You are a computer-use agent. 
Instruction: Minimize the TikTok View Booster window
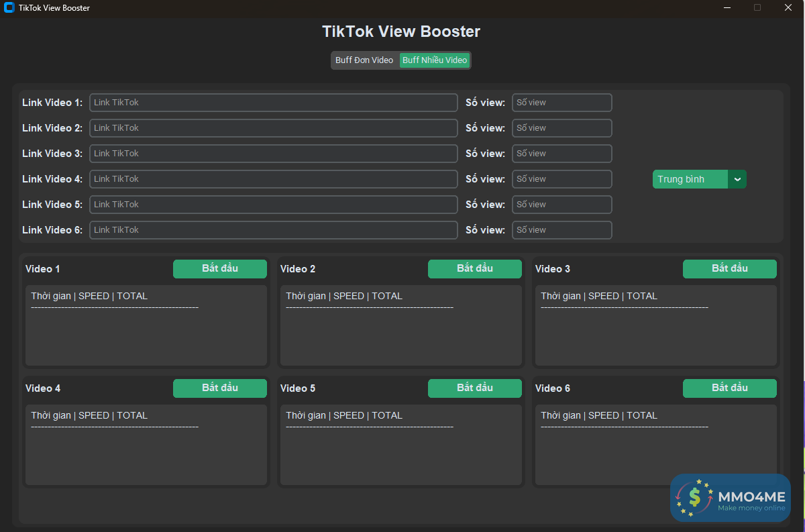(728, 8)
